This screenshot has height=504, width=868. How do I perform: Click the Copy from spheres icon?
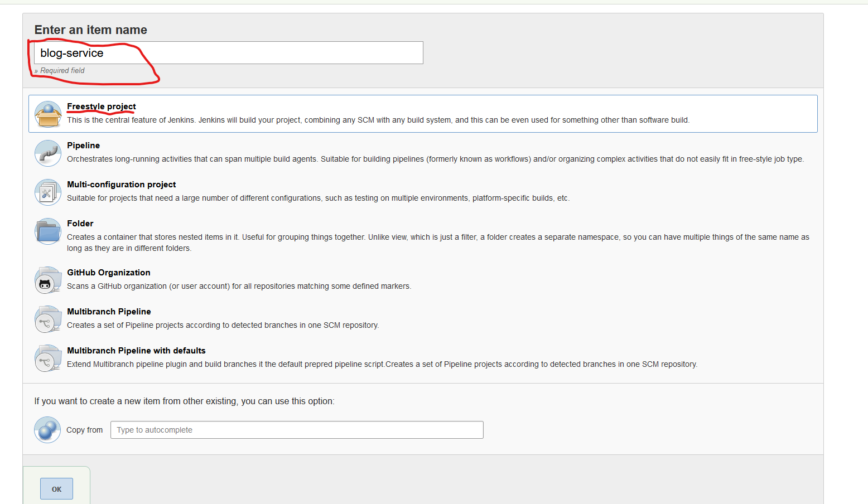tap(47, 430)
